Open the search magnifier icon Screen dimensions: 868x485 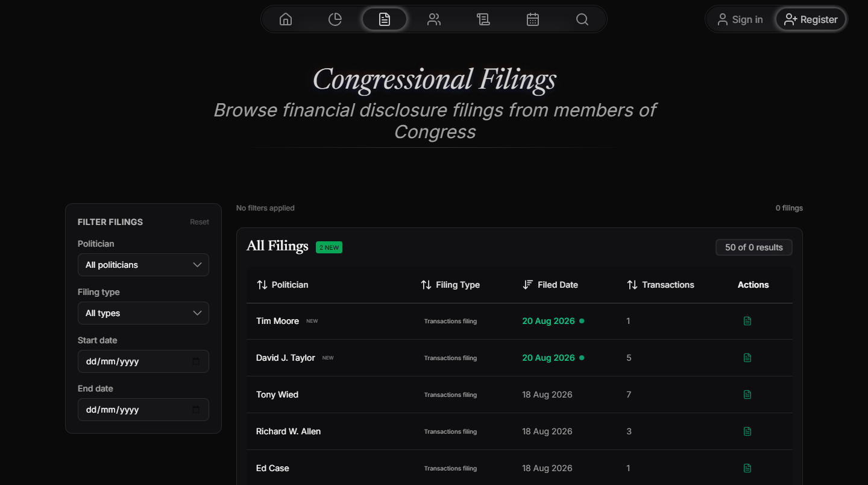[x=582, y=19]
